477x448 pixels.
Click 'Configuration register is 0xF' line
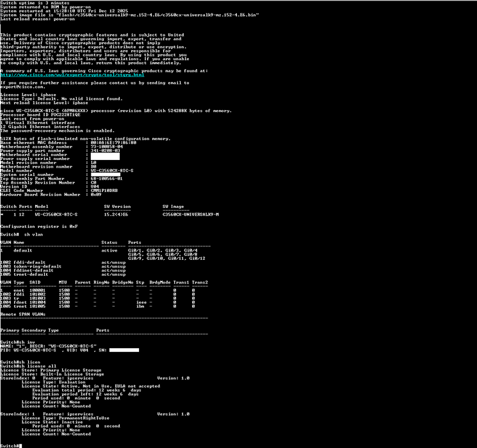pos(39,227)
